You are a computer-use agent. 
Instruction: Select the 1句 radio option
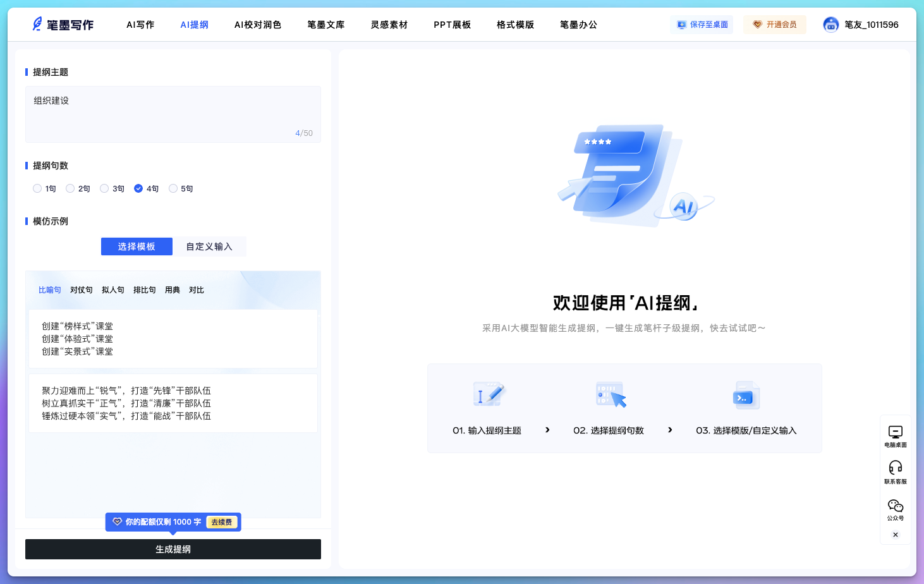(37, 188)
